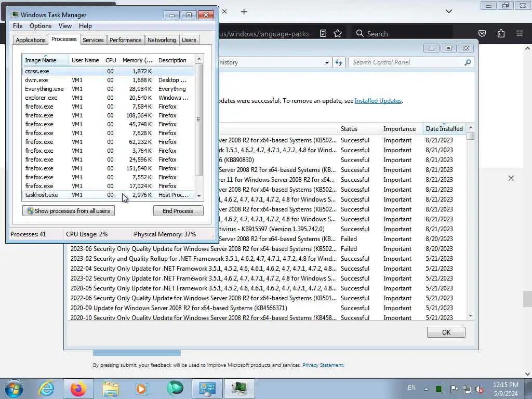532x399 pixels.
Task: Click Show processes from all users
Action: (x=69, y=211)
